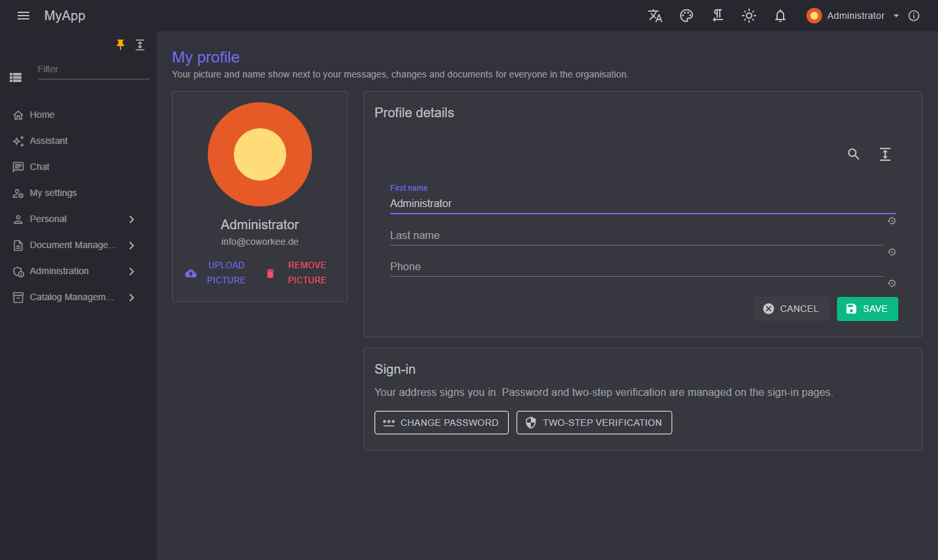The height and width of the screenshot is (560, 938).
Task: Click the info icon in top bar
Action: (914, 16)
